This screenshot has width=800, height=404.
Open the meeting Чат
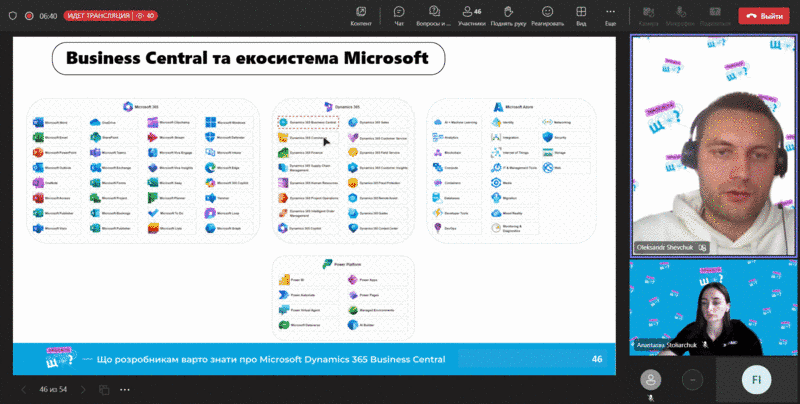point(399,16)
